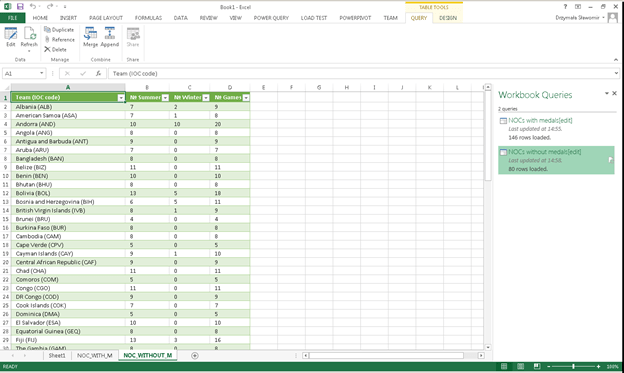Open filter dropdown for № Summer column

[x=165, y=98]
